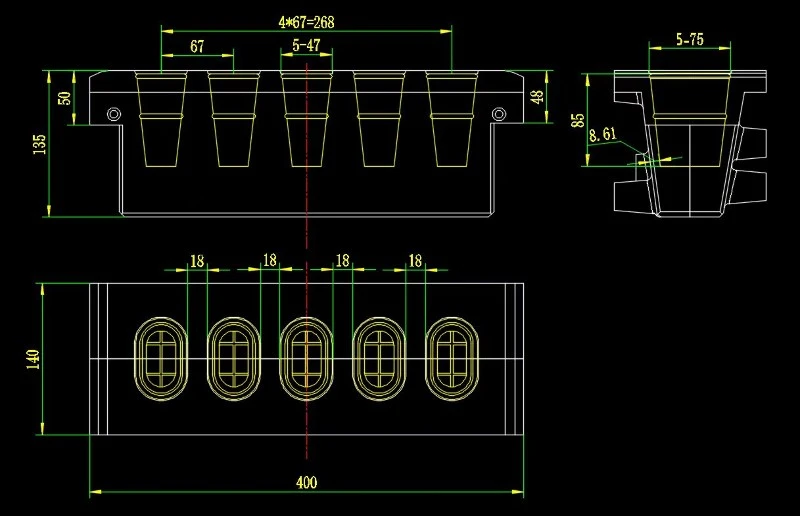Select the left mounting hole circle
Screen dimensions: 800x516
point(114,114)
